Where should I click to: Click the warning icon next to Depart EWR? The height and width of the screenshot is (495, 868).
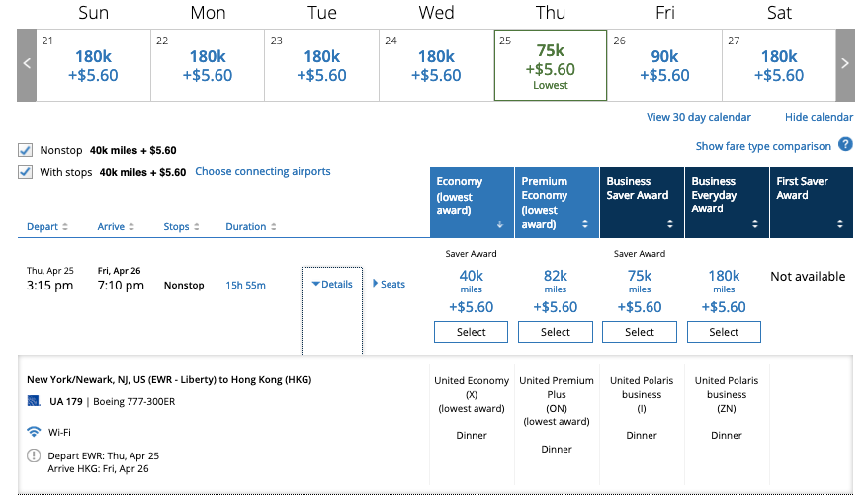click(x=34, y=456)
